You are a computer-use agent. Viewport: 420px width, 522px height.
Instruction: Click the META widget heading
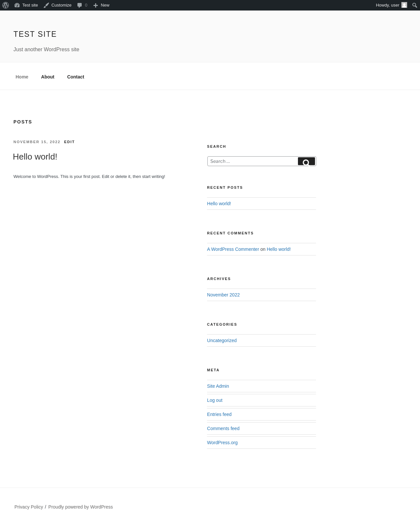pyautogui.click(x=213, y=370)
